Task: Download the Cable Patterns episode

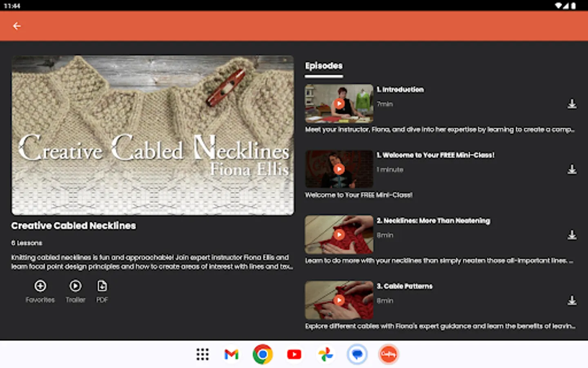Action: [x=572, y=301]
